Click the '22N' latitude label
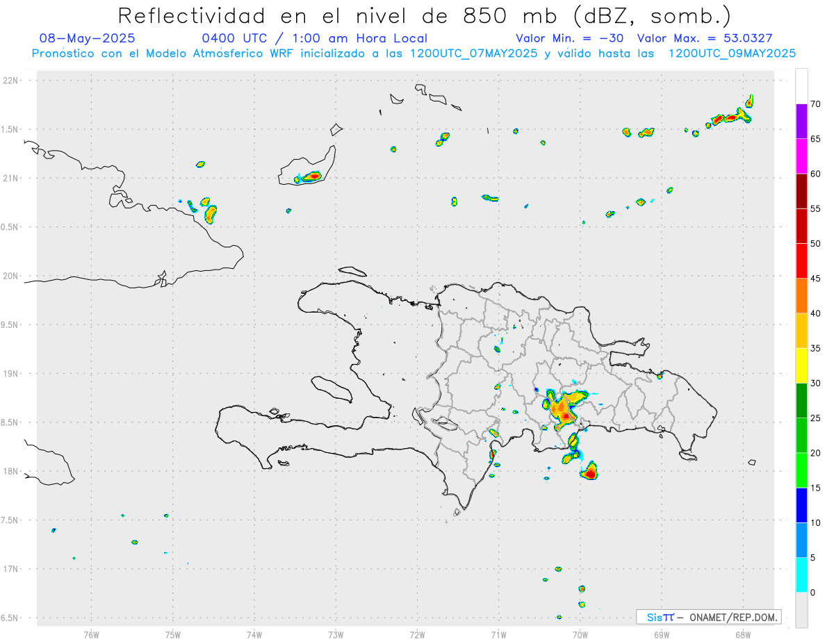The height and width of the screenshot is (644, 834). (12, 81)
